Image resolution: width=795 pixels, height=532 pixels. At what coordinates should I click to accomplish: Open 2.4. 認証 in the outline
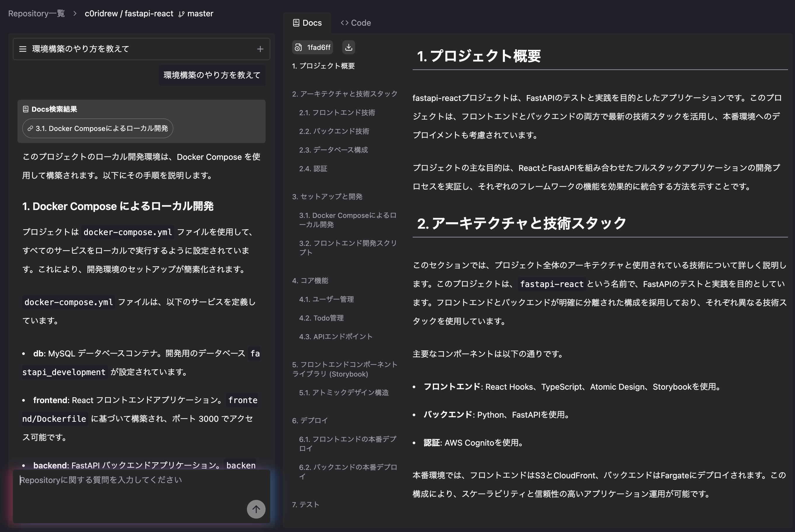pyautogui.click(x=313, y=169)
